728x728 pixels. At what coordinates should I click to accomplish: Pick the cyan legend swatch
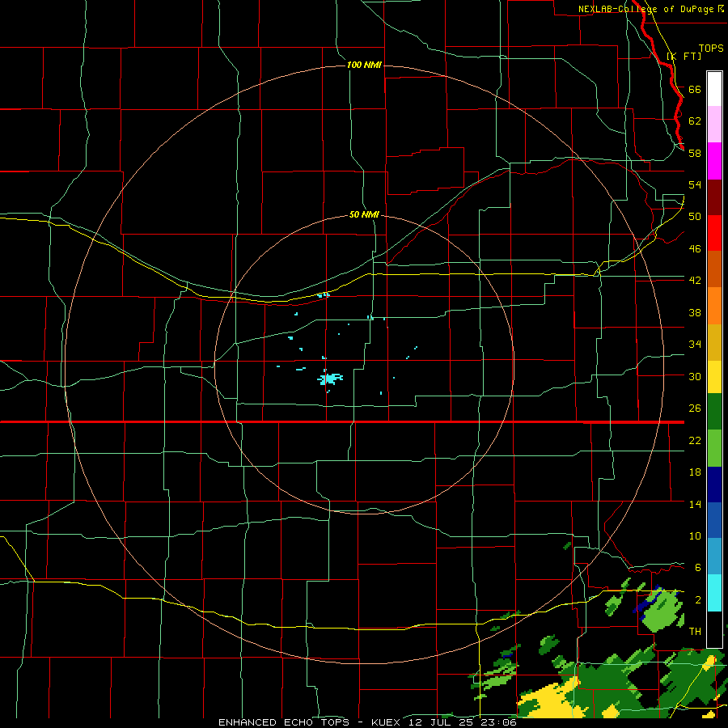point(714,593)
